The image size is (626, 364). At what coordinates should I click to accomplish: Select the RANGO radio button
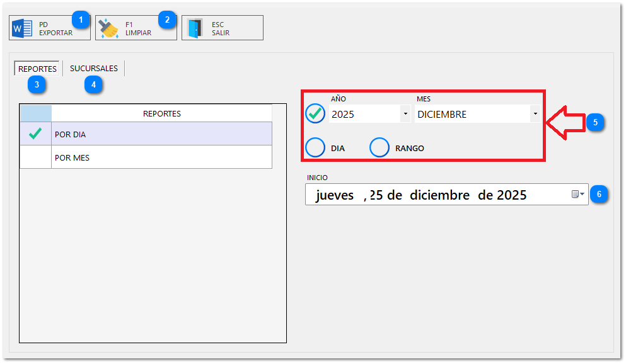[x=379, y=147]
